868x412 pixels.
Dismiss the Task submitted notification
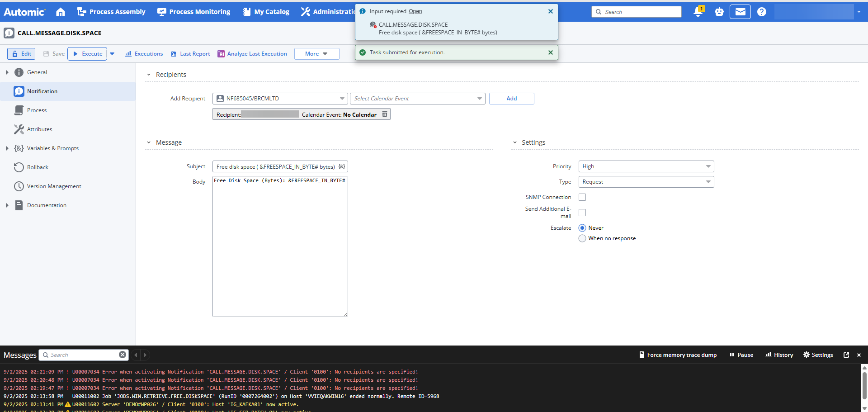pyautogui.click(x=551, y=52)
